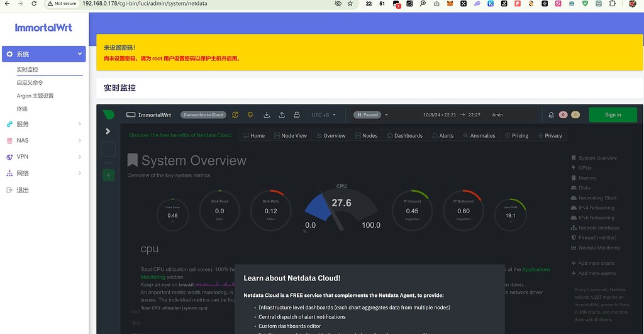Click the Netdata green logo icon

click(108, 114)
